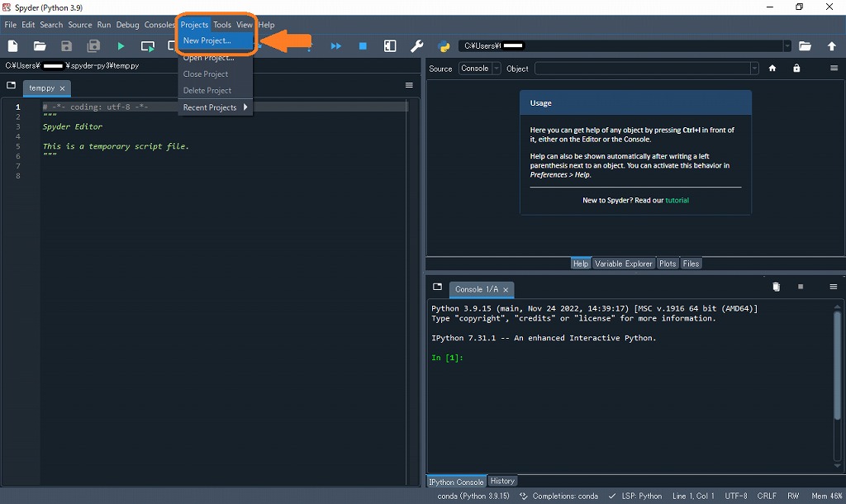Click conda (Python 3.9.15) status entry
846x504 pixels.
[x=473, y=496]
